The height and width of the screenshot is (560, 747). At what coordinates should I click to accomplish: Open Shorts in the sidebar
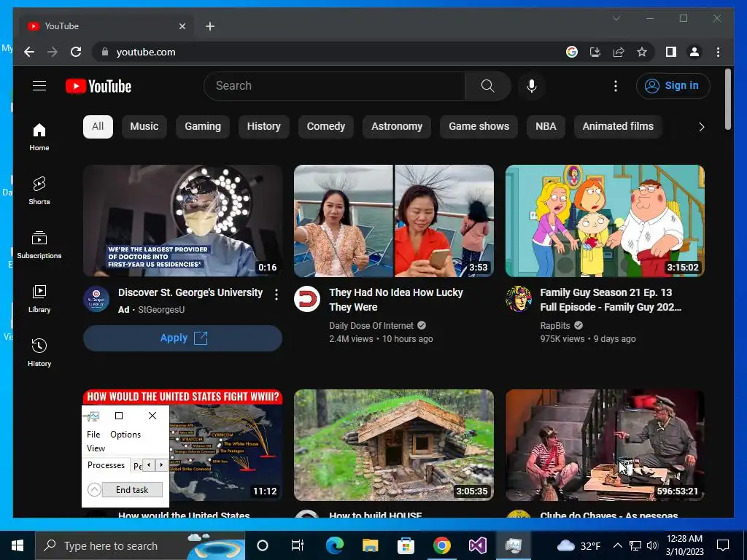(39, 191)
